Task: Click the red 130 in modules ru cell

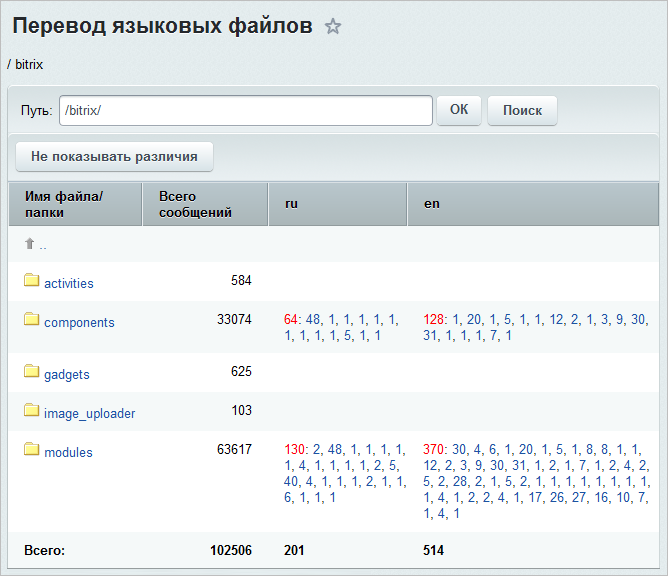Action: point(294,449)
